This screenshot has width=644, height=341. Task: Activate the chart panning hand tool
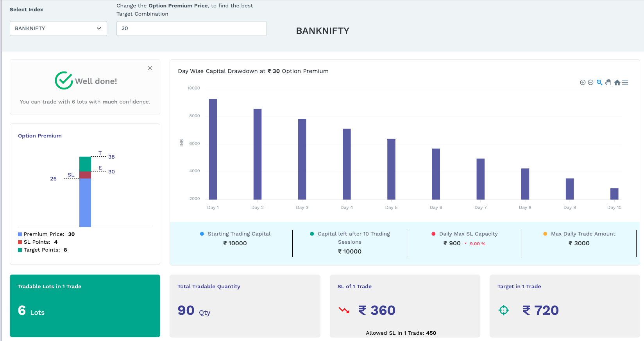608,82
